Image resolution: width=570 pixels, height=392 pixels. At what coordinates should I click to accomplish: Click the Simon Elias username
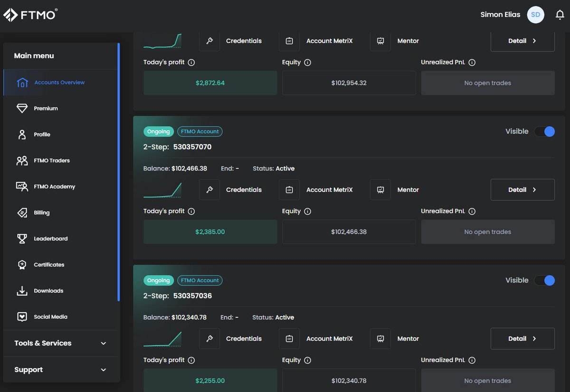(x=500, y=15)
